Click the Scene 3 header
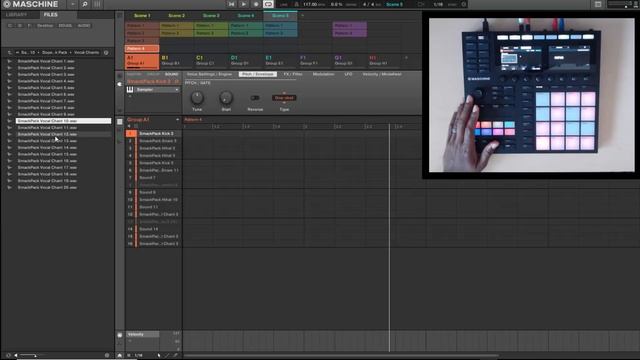 click(211, 16)
